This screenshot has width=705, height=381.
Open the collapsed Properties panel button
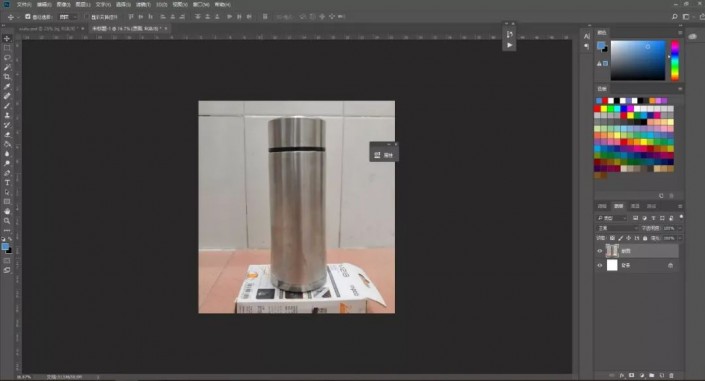[384, 155]
